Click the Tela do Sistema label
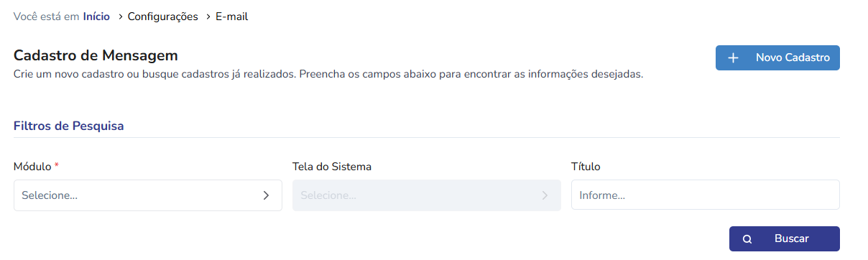868x260 pixels. (x=332, y=167)
